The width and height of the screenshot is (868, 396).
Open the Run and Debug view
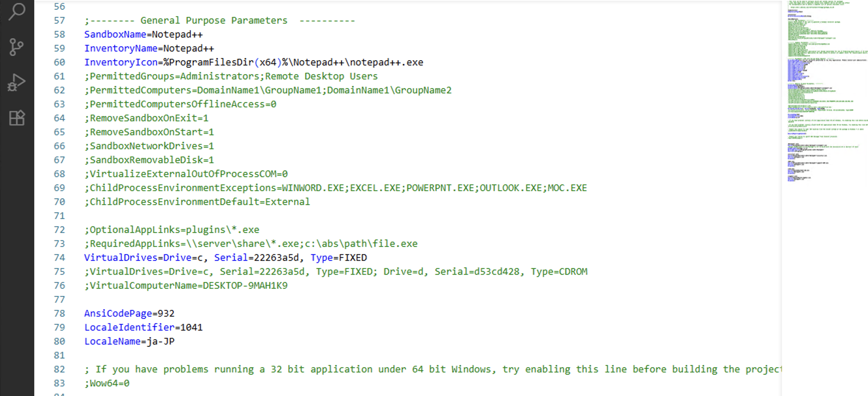[x=17, y=82]
